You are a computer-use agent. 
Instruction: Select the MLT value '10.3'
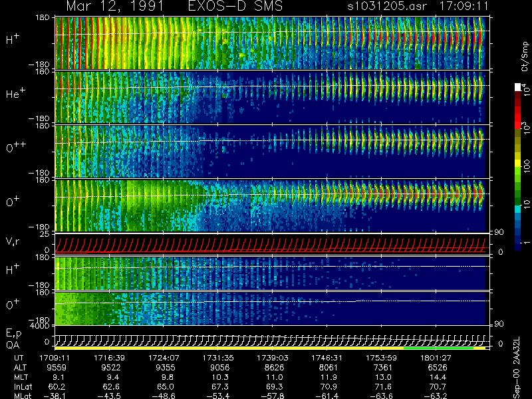pos(220,377)
